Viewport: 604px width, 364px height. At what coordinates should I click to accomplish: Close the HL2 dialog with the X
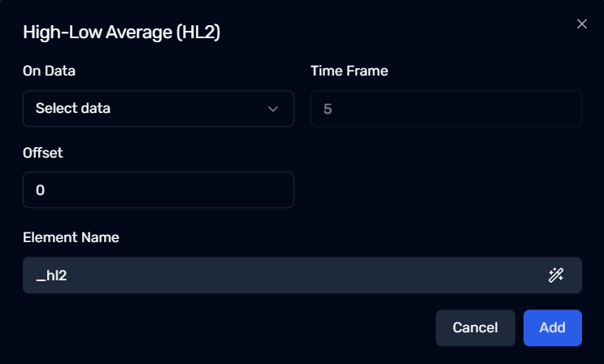click(582, 24)
